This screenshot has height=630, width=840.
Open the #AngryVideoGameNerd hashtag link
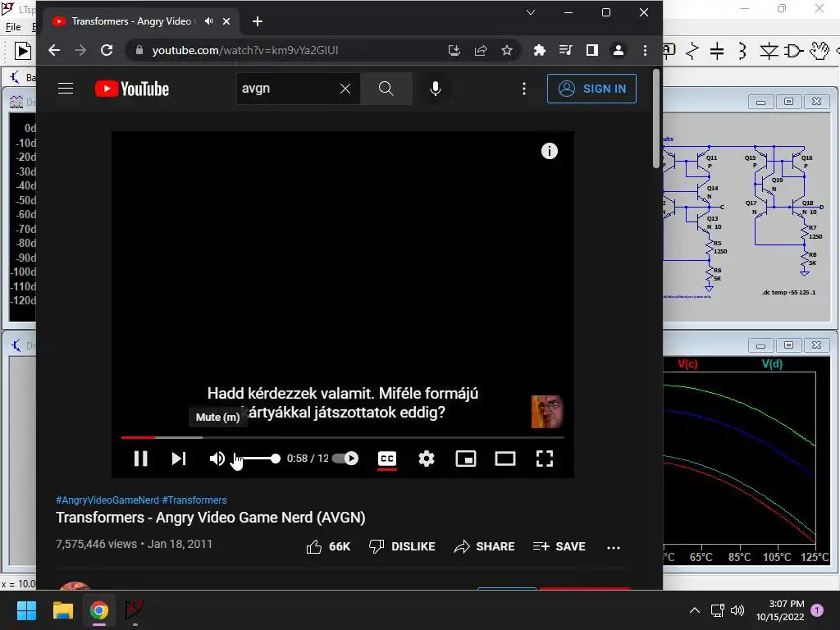[x=107, y=500]
